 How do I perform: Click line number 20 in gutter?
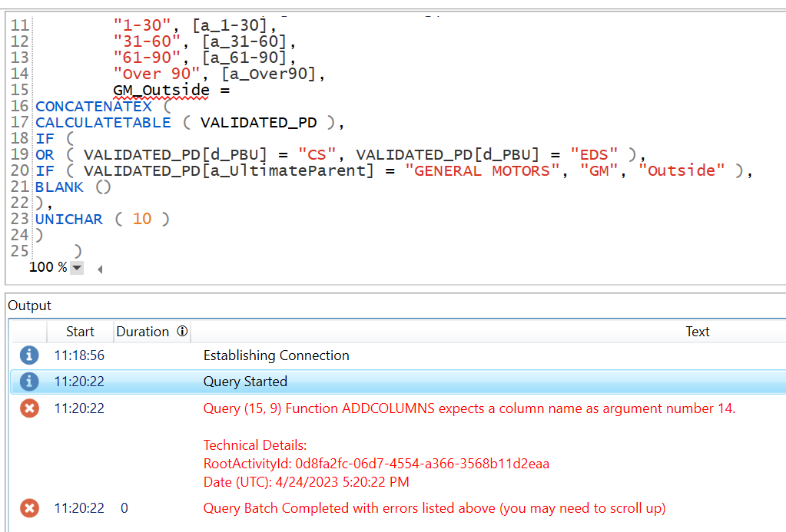pyautogui.click(x=20, y=171)
